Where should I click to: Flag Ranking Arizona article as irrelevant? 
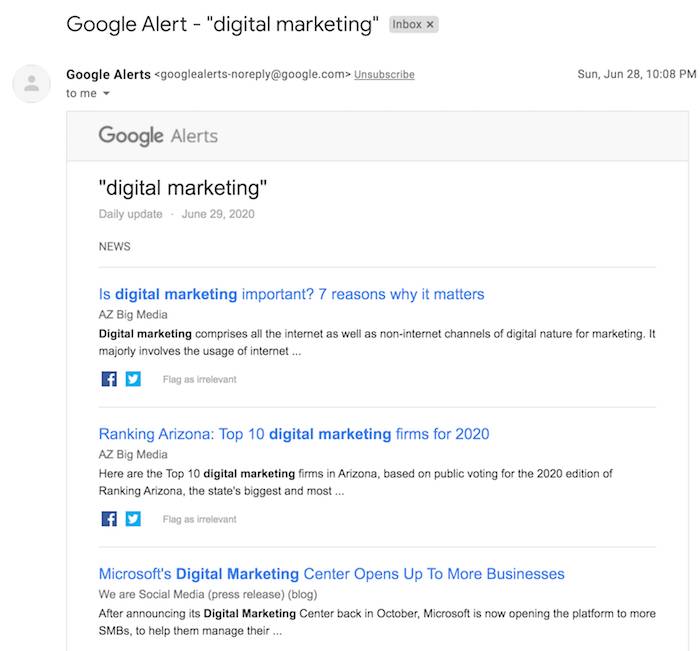tap(200, 519)
